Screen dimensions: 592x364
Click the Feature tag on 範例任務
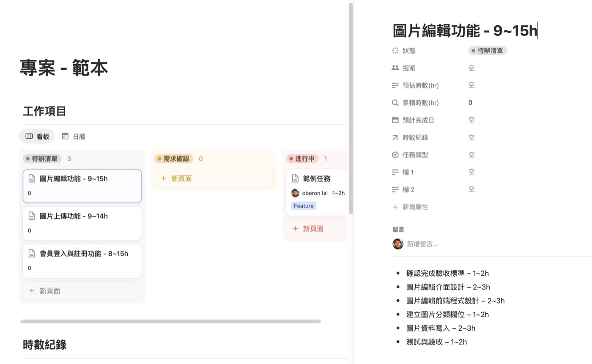pos(304,206)
